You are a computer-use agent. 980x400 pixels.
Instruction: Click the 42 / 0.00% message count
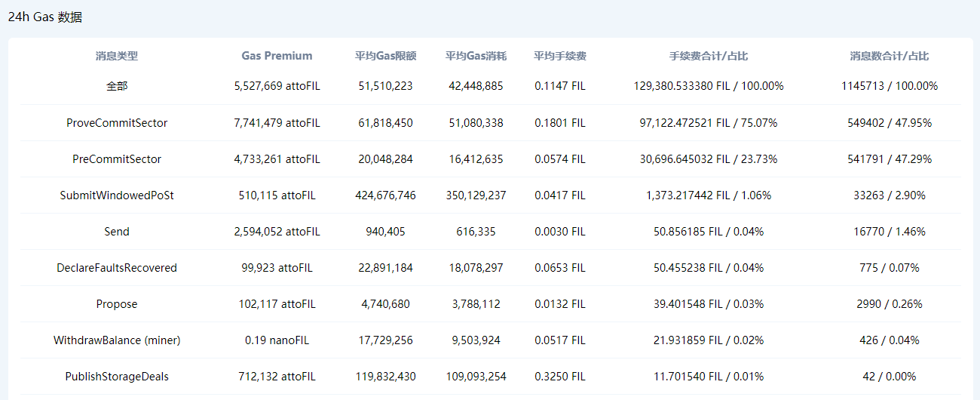(890, 376)
